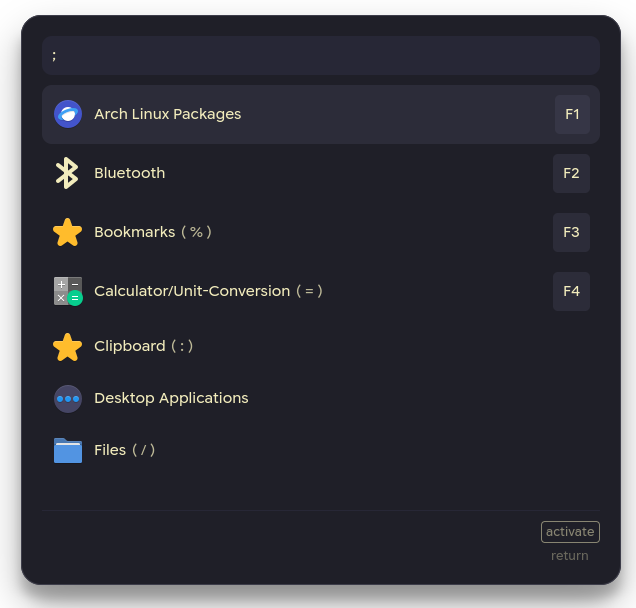Select Calculator/Unit-Conversion ( = ) entry
The height and width of the screenshot is (608, 636).
pyautogui.click(x=208, y=291)
